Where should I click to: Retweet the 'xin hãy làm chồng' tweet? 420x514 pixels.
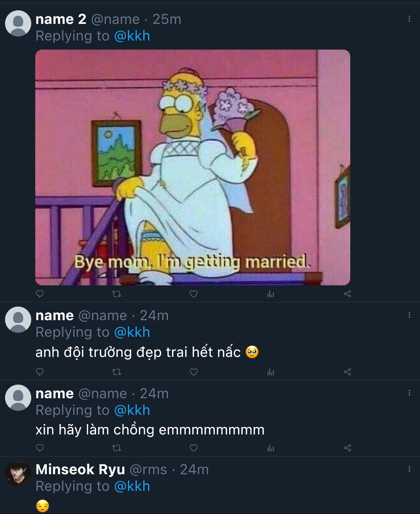pos(117,448)
